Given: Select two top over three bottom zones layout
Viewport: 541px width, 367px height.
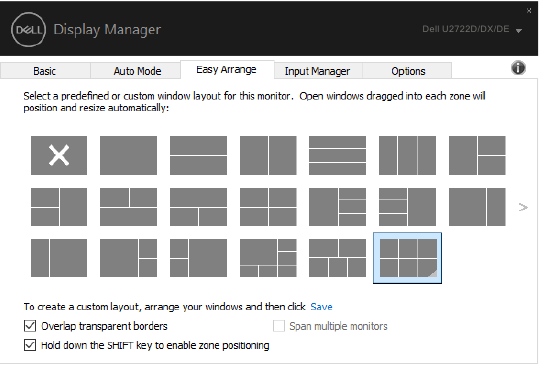Looking at the screenshot, I should 337,258.
